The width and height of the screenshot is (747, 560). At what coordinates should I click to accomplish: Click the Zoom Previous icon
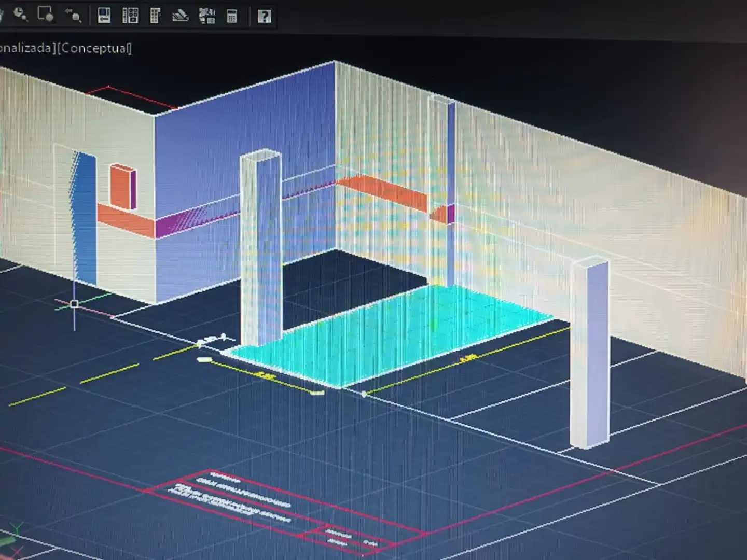point(73,16)
